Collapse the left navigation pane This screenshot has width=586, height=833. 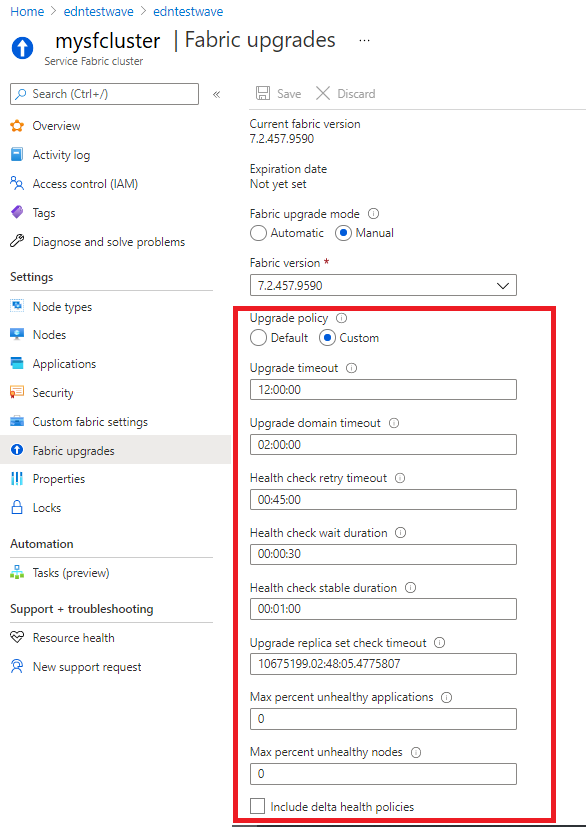tap(216, 93)
